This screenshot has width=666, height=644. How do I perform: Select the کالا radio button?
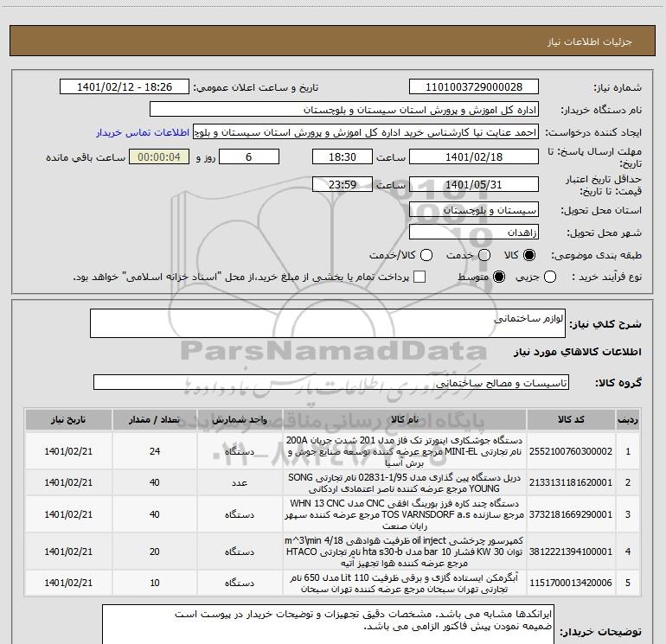pos(529,255)
